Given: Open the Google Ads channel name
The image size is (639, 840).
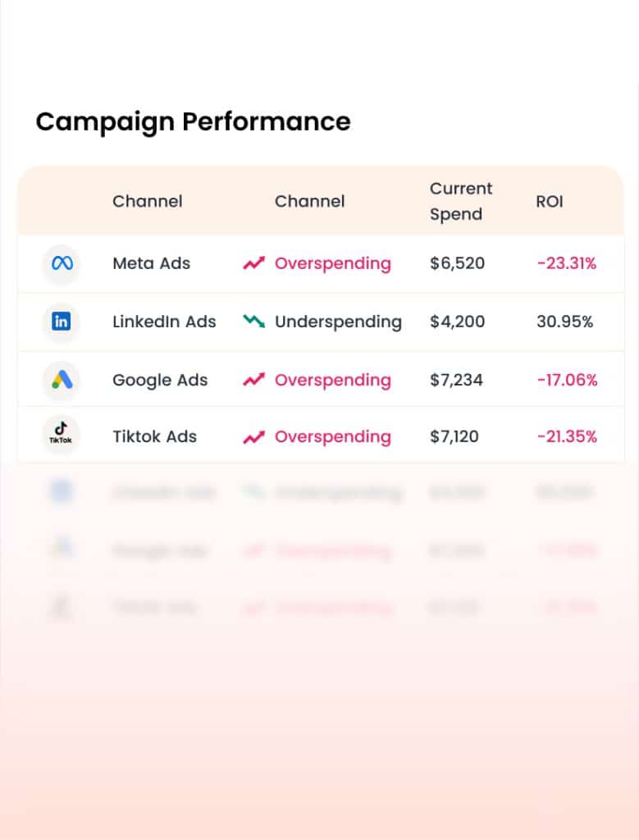Looking at the screenshot, I should pyautogui.click(x=160, y=380).
